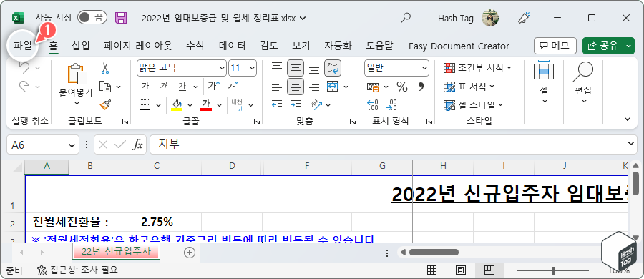This screenshot has width=644, height=279.
Task: Click the Comments (메모) button
Action: [555, 46]
